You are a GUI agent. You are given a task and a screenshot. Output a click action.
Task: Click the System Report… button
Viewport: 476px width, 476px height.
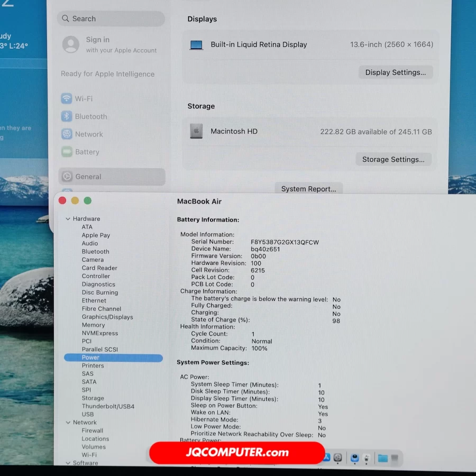pyautogui.click(x=308, y=189)
